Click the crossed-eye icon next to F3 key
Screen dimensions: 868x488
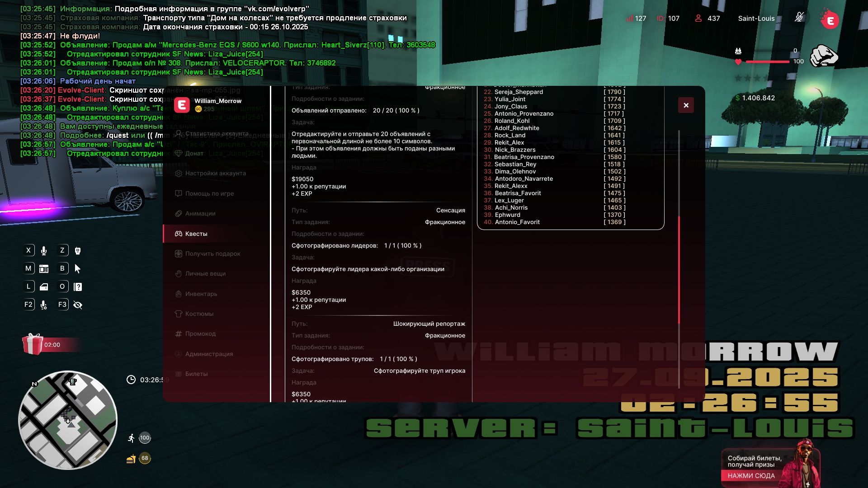click(x=78, y=305)
